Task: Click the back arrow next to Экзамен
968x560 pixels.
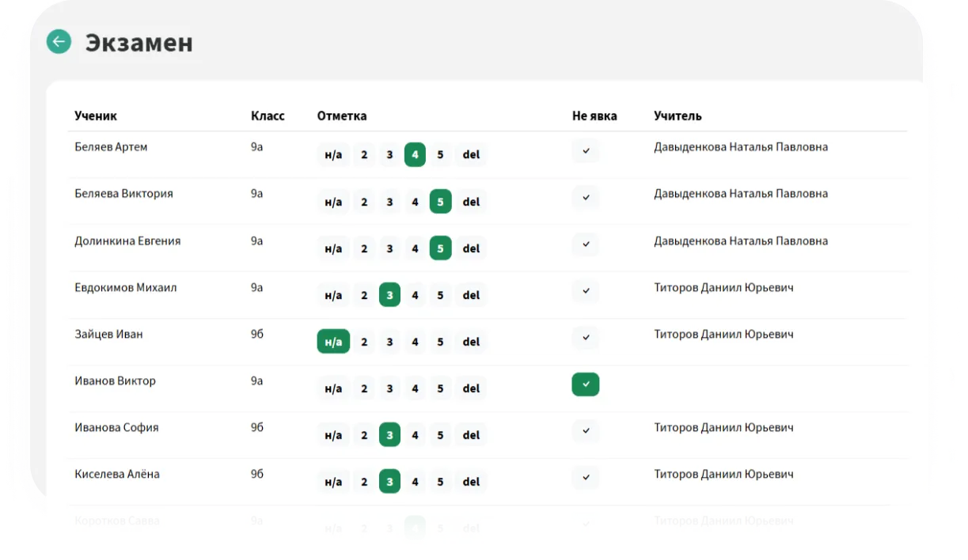Action: tap(59, 42)
